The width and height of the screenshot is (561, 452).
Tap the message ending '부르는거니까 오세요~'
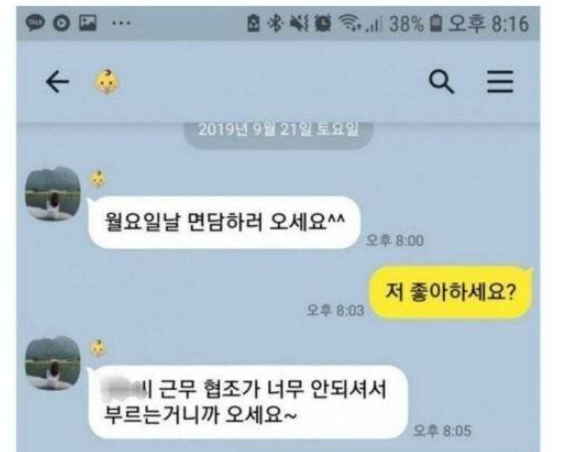(248, 402)
